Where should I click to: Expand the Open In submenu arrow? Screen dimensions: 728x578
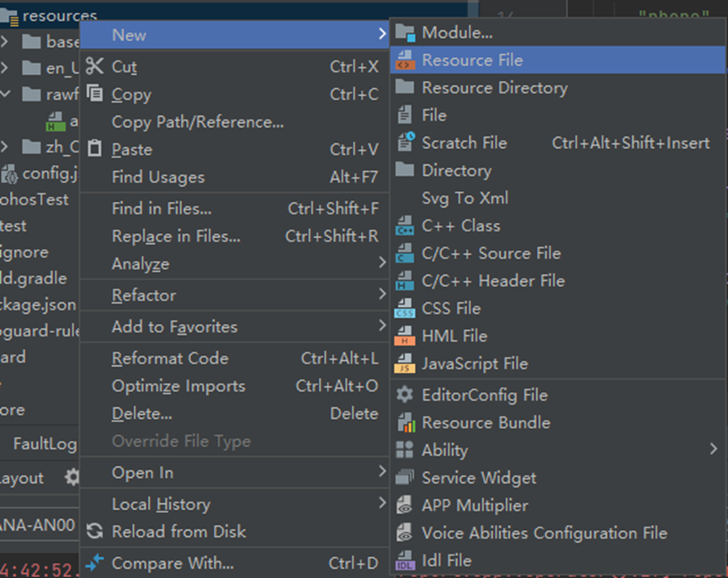(x=382, y=471)
